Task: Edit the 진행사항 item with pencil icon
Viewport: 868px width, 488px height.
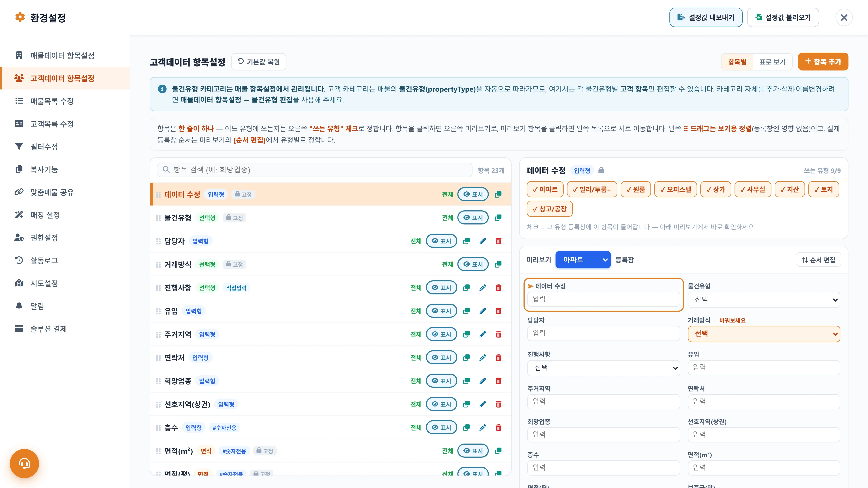Action: (482, 288)
